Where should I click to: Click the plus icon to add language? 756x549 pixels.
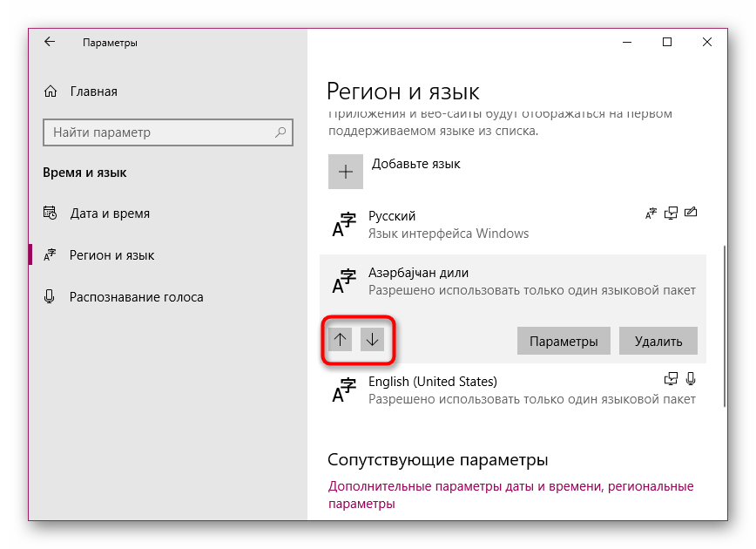click(x=346, y=172)
